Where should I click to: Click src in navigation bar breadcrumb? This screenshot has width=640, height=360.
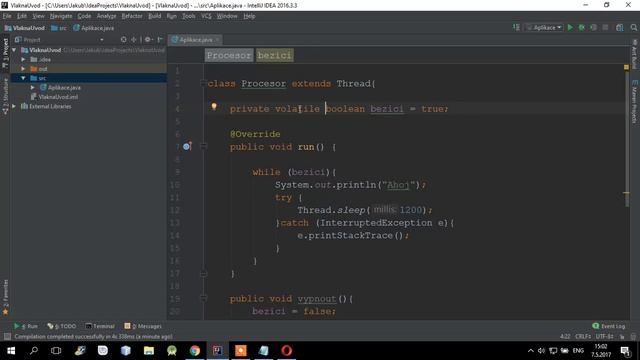[x=59, y=28]
